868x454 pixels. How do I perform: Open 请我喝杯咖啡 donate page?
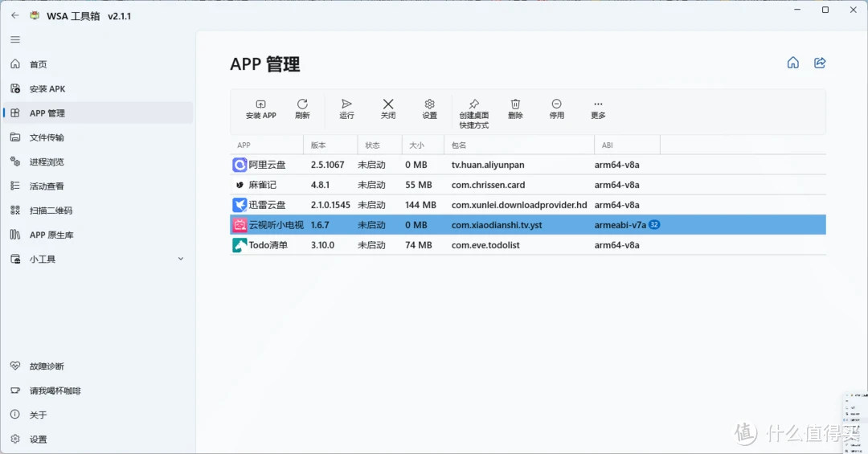[x=98, y=391]
